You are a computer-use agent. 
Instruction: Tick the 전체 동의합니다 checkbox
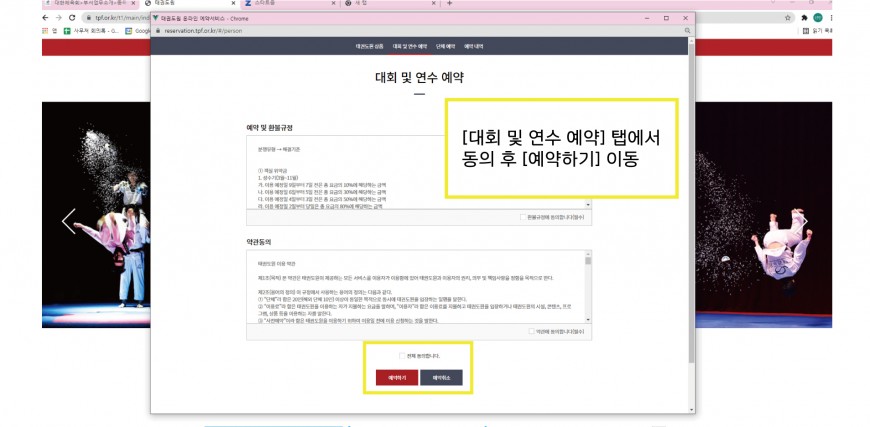click(402, 355)
